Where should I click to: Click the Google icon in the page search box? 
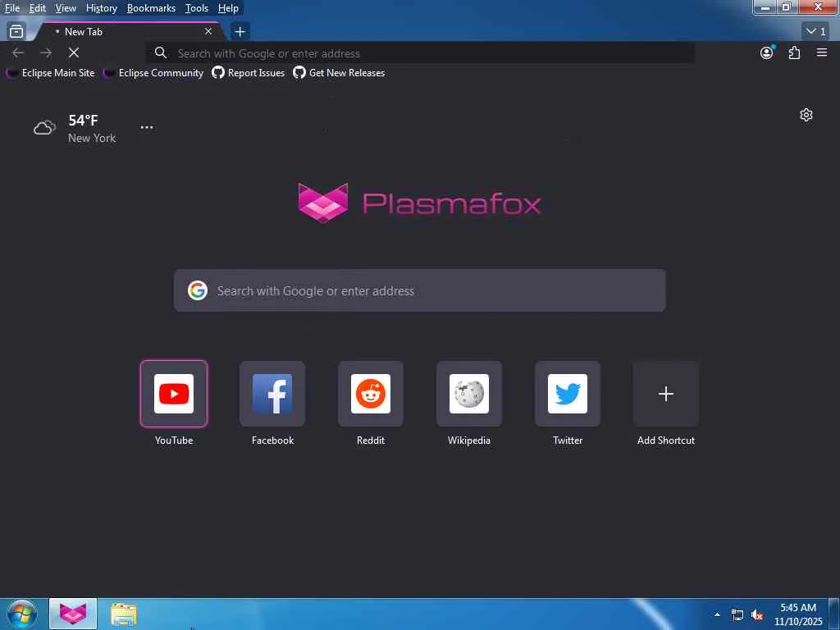(198, 290)
